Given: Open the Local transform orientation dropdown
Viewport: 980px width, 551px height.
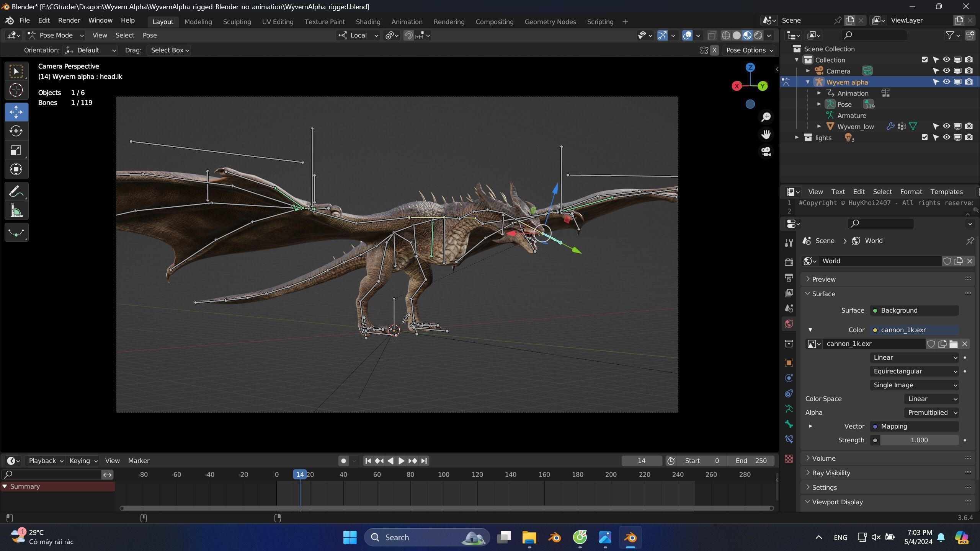Looking at the screenshot, I should 358,36.
